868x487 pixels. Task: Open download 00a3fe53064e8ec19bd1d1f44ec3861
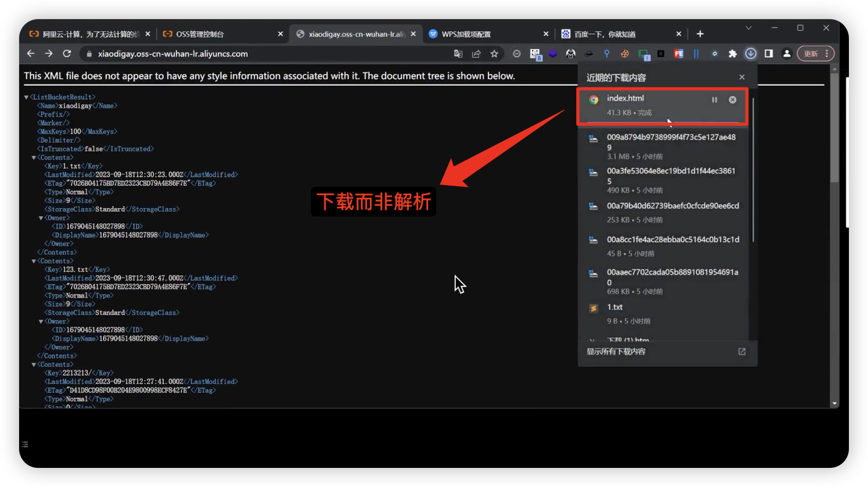pyautogui.click(x=663, y=180)
